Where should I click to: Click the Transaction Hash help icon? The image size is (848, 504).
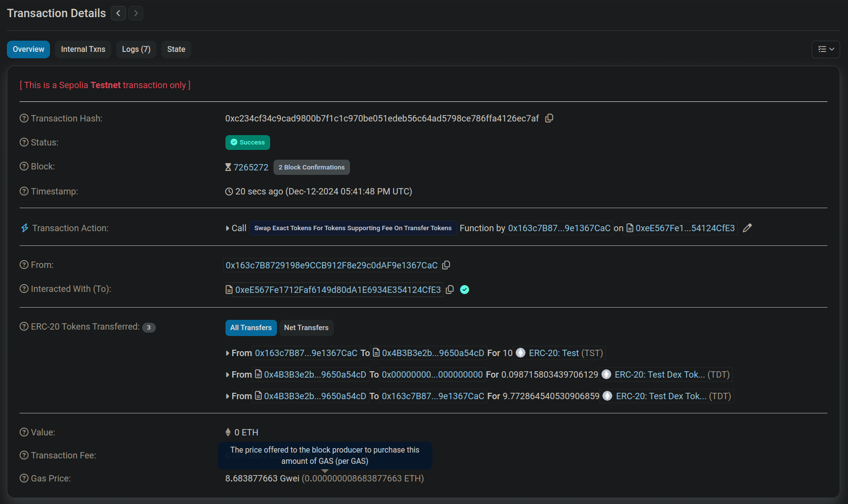24,118
